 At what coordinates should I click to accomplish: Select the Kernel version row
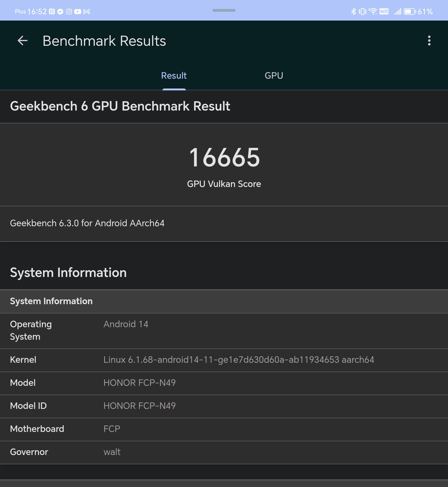pos(224,360)
